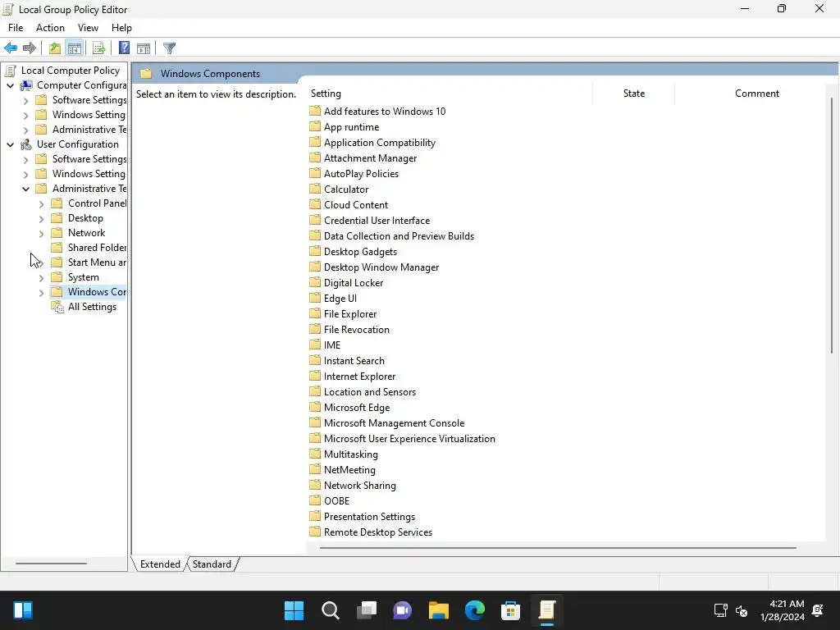This screenshot has width=840, height=630.
Task: Select AutoPlay Policies entry
Action: [361, 174]
